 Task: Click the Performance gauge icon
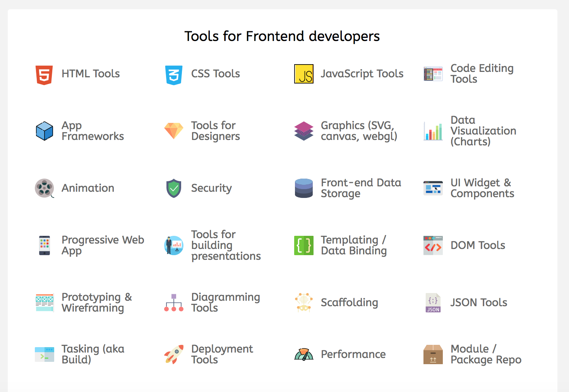pos(304,354)
